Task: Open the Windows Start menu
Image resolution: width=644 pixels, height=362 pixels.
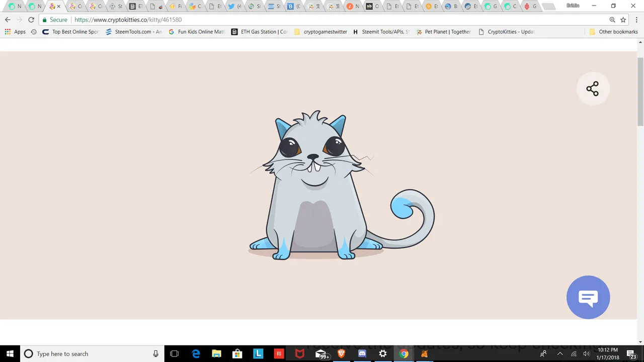Action: (x=10, y=353)
